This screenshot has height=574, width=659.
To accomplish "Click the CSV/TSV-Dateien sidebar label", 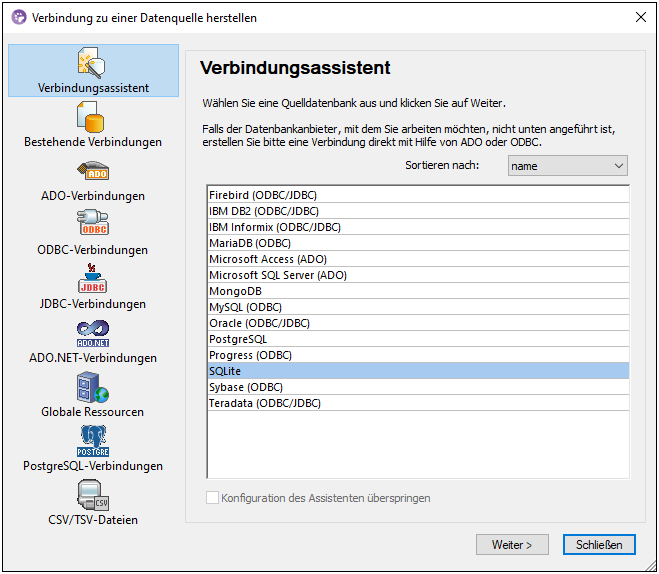I will coord(93,520).
